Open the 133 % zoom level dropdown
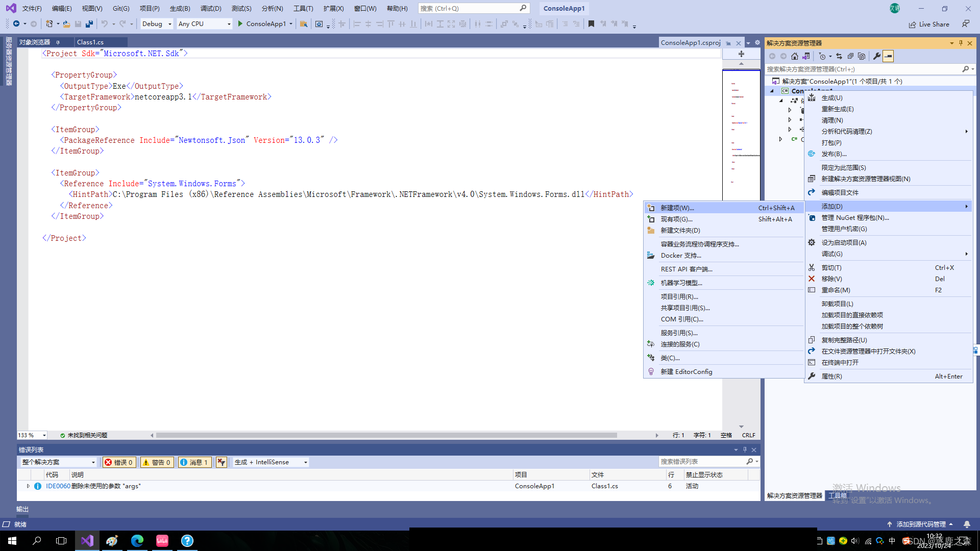 click(32, 435)
